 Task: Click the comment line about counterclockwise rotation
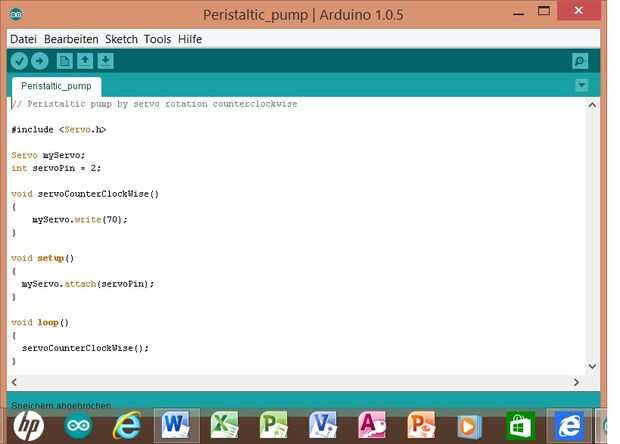[x=154, y=104]
